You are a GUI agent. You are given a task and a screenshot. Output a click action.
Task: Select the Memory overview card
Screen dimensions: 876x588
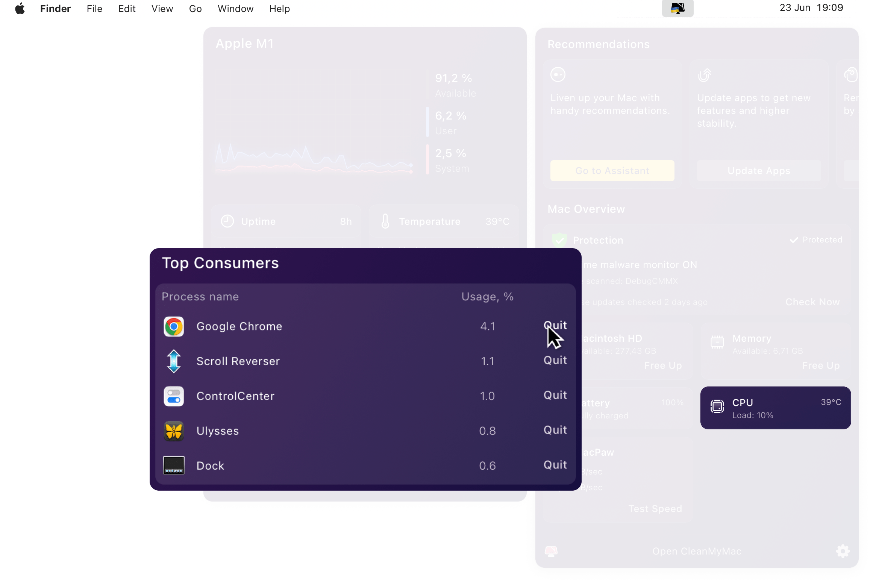tap(776, 351)
